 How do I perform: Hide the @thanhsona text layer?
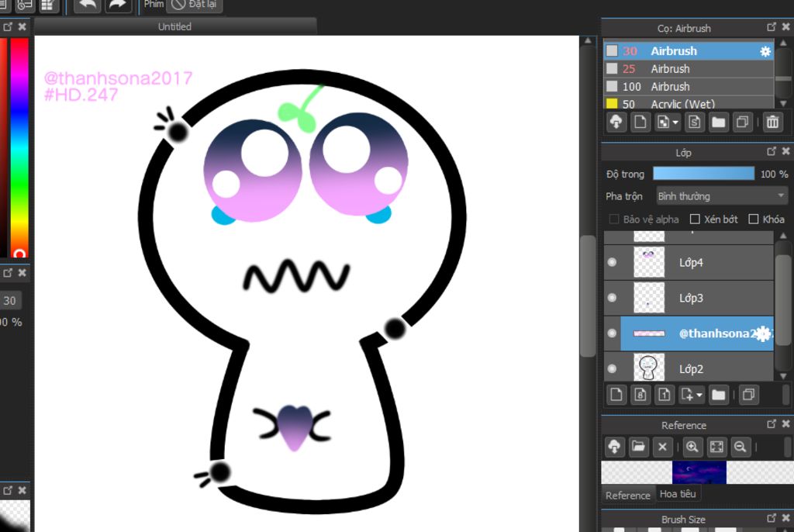click(x=613, y=333)
